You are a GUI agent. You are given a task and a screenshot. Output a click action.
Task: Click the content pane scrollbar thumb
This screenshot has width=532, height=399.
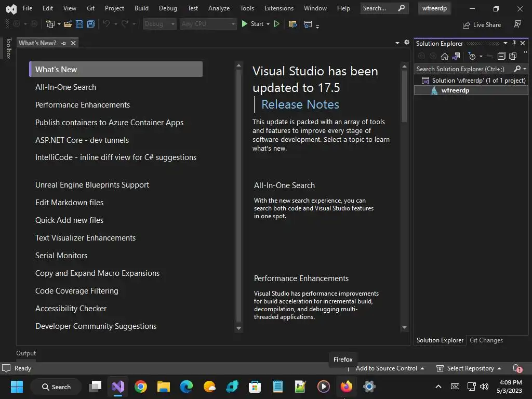point(404,96)
